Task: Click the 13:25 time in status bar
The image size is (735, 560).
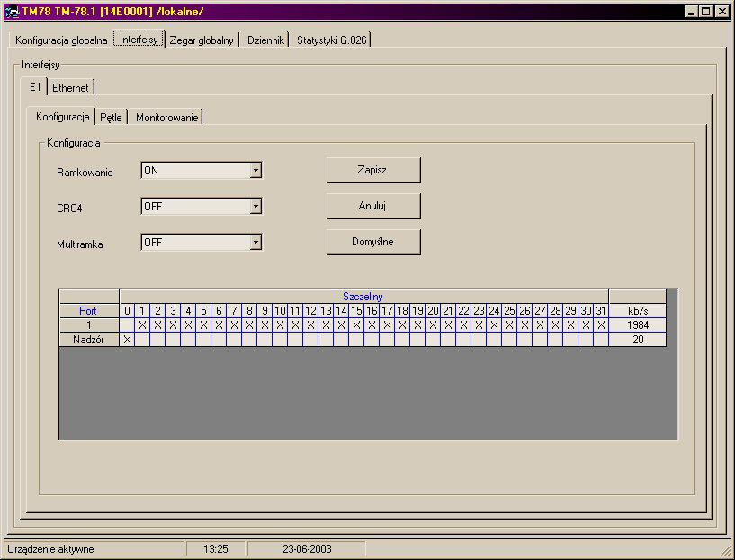Action: (x=216, y=548)
